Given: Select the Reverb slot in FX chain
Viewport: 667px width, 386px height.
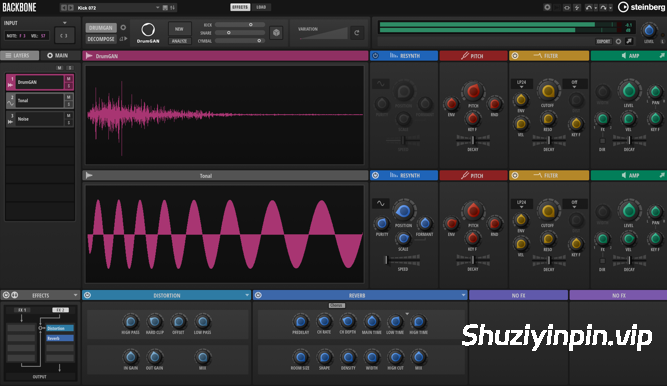Looking at the screenshot, I should coord(60,338).
